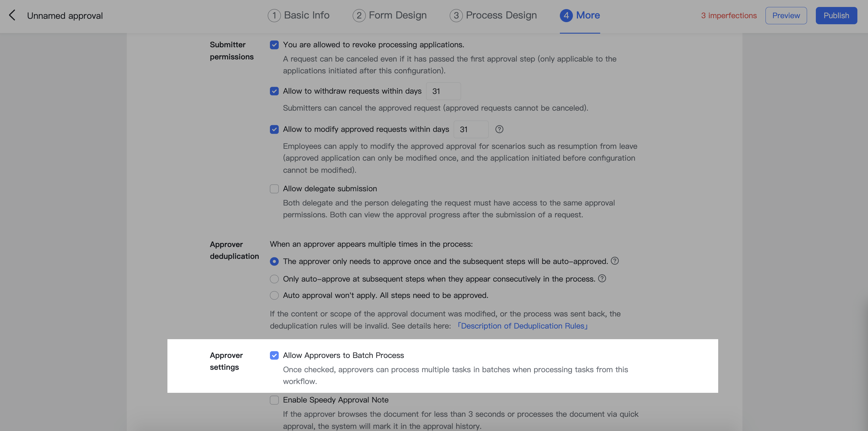
Task: Click the step 2 circle icon
Action: coord(358,15)
